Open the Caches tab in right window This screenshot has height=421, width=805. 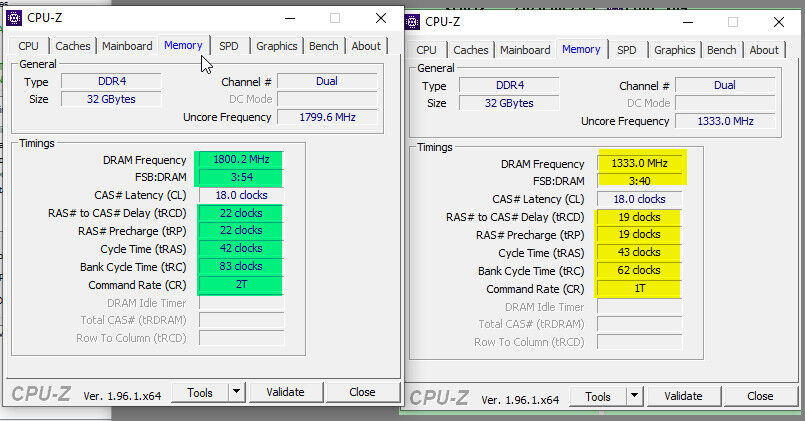(x=470, y=50)
